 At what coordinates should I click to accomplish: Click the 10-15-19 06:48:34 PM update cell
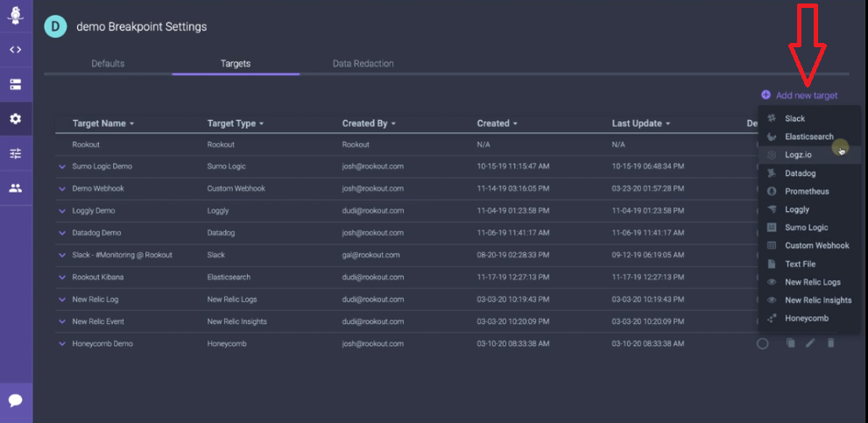coord(647,166)
